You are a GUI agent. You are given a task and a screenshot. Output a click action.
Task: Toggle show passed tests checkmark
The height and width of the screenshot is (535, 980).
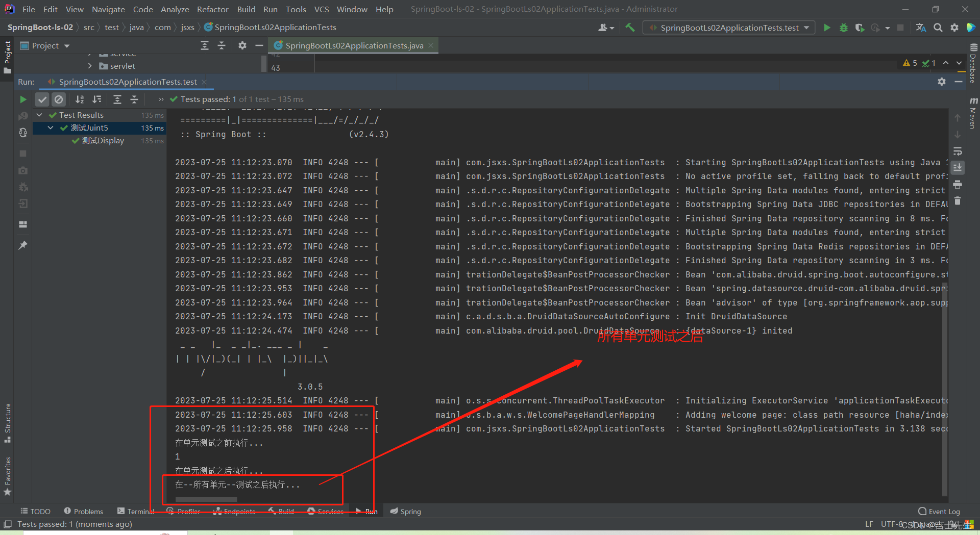click(42, 99)
